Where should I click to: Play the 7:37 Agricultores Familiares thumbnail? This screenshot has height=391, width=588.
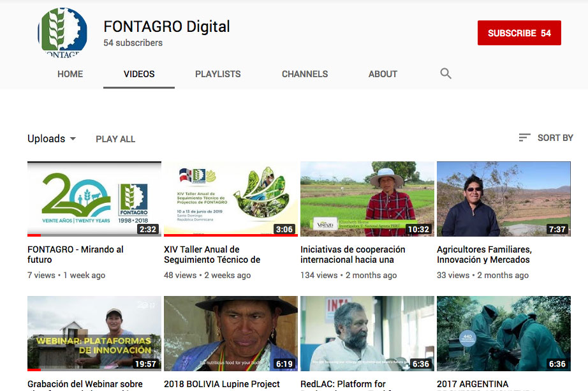tap(504, 199)
